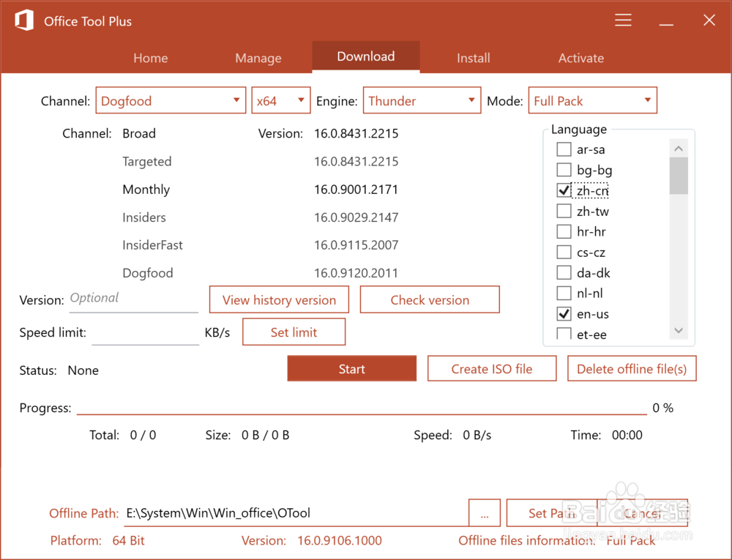Click the language list scrollbar thumb
Screen dimensions: 732x560
[x=679, y=176]
